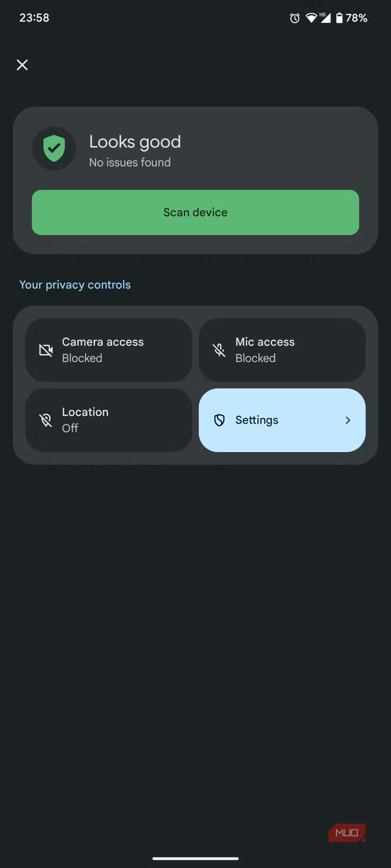
Task: Toggle the Location tile on
Action: point(109,420)
